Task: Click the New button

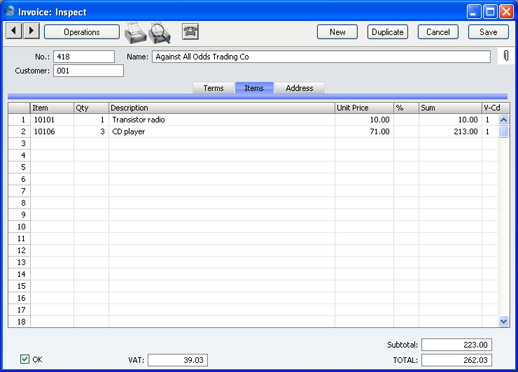Action: tap(337, 32)
